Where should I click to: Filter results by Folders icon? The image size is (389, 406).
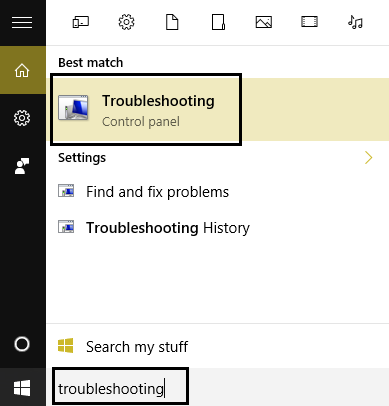pyautogui.click(x=218, y=22)
